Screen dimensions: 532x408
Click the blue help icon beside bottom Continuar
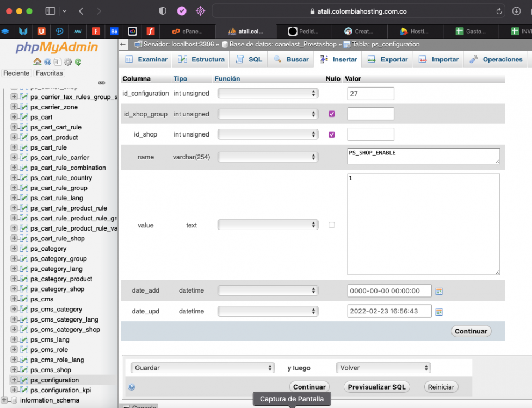click(x=132, y=387)
